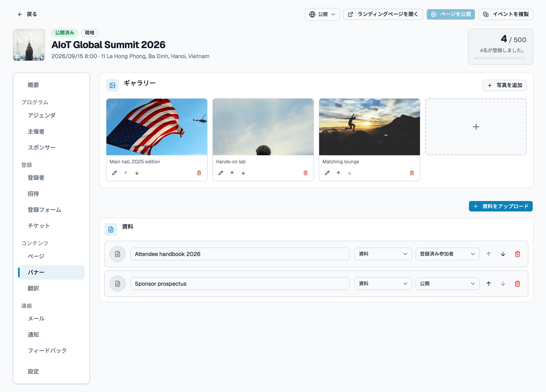The height and width of the screenshot is (392, 546).
Task: Open the American flag gallery photo
Action: [x=157, y=127]
